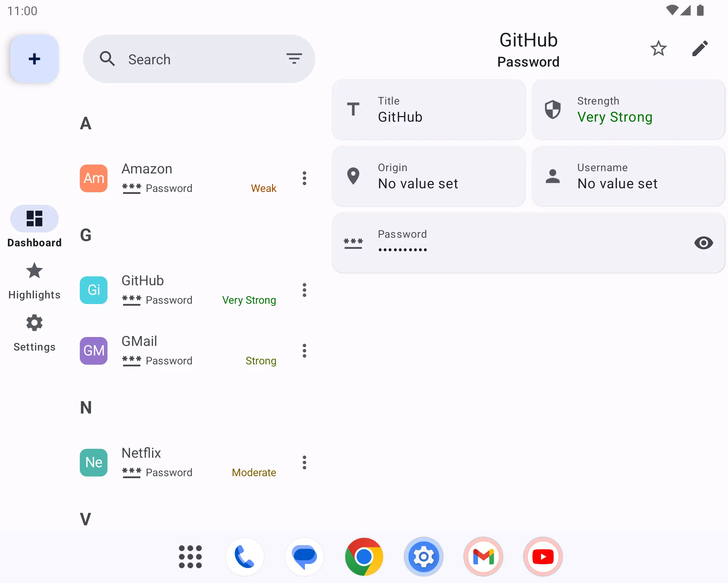Image resolution: width=728 pixels, height=583 pixels.
Task: Open more options for GMail entry
Action: click(x=304, y=351)
